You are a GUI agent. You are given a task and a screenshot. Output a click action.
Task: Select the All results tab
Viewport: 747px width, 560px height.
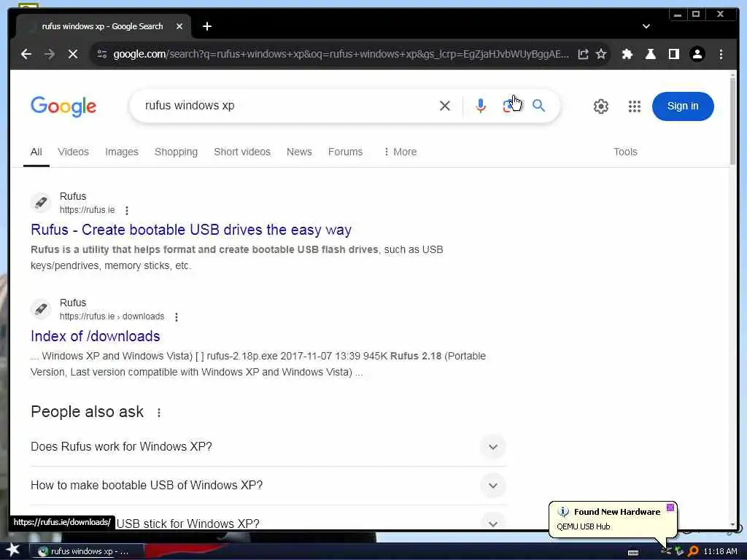click(36, 152)
